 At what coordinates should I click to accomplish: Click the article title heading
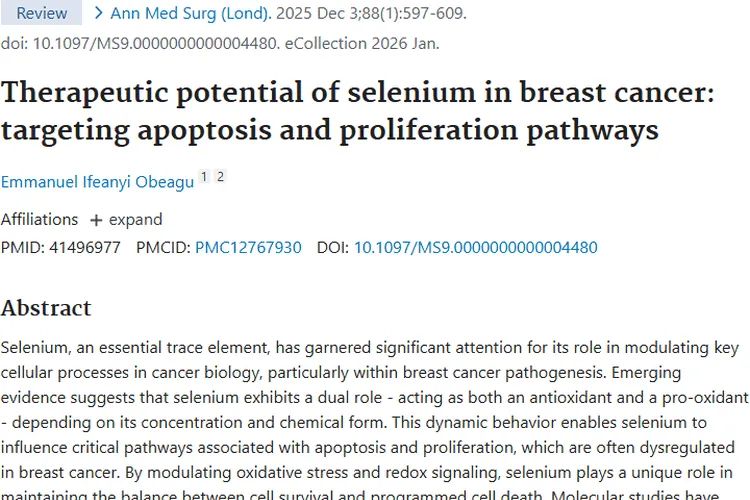(357, 111)
